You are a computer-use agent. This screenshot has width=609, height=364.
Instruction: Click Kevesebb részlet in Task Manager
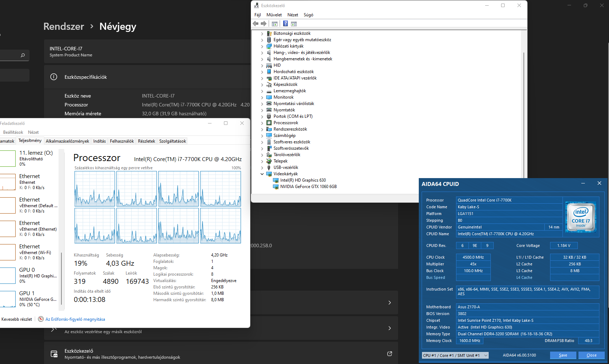(x=17, y=319)
